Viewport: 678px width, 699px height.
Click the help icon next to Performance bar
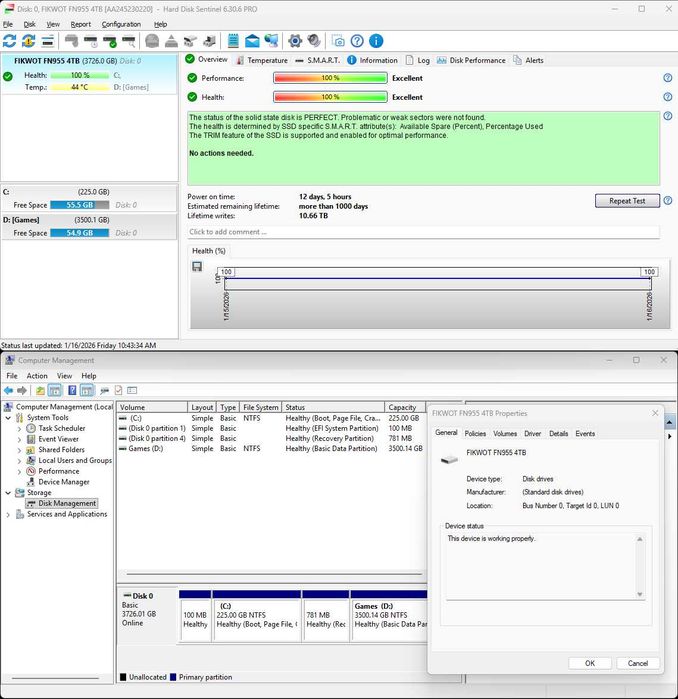point(667,78)
